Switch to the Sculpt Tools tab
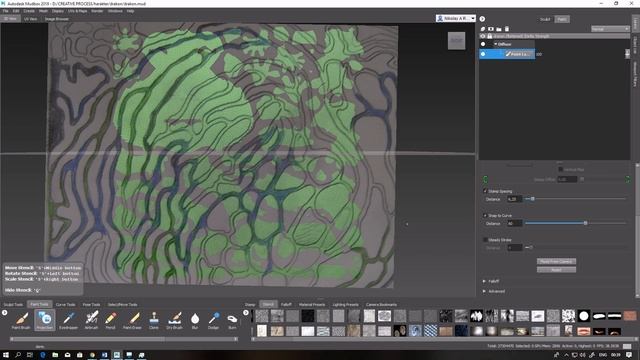640x360 pixels. pyautogui.click(x=13, y=304)
